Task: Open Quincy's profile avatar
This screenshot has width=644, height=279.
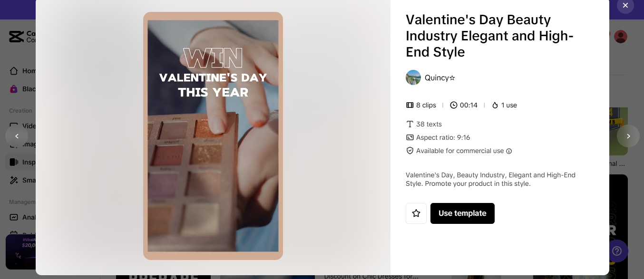Action: pyautogui.click(x=413, y=77)
